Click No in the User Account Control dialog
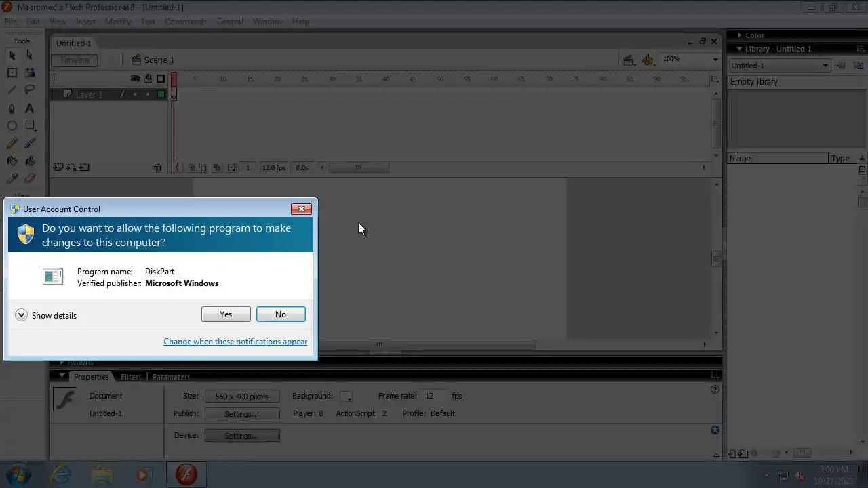Image resolution: width=868 pixels, height=488 pixels. coord(281,314)
